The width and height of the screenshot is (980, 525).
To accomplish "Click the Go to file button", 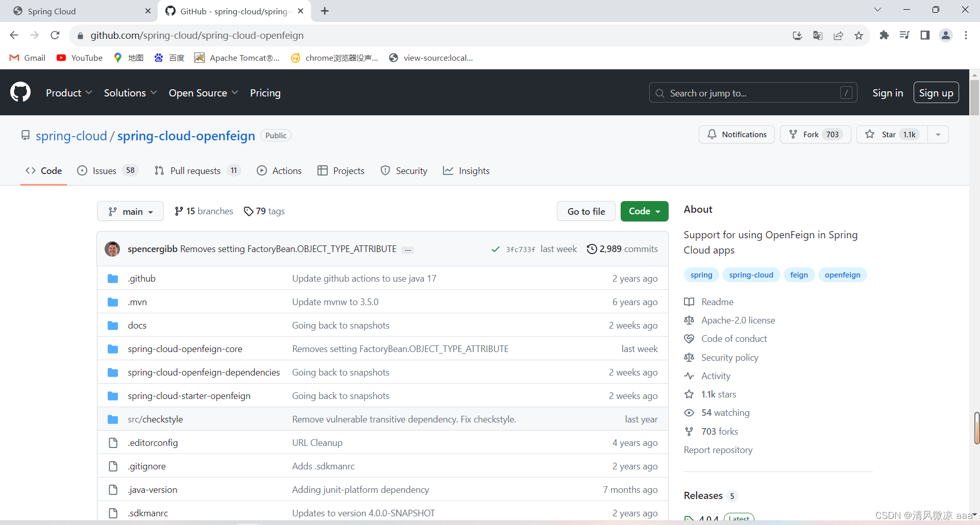I will pos(586,211).
